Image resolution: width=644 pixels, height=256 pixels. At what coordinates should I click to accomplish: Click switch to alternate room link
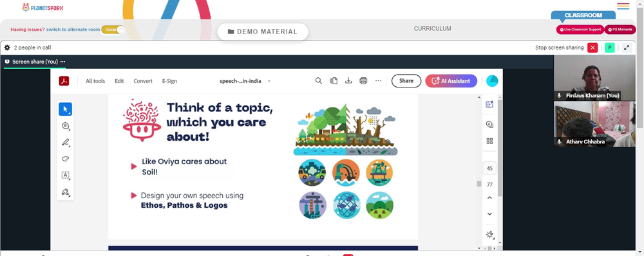point(73,30)
